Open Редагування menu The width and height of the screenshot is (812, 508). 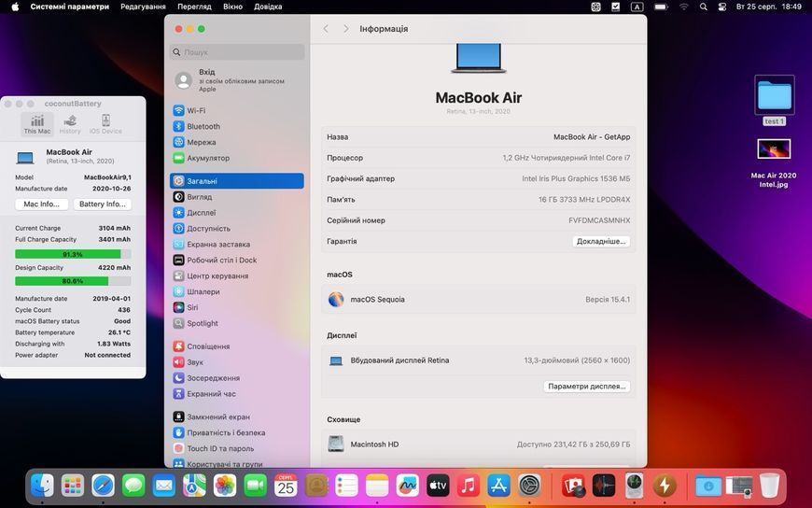[x=143, y=7]
